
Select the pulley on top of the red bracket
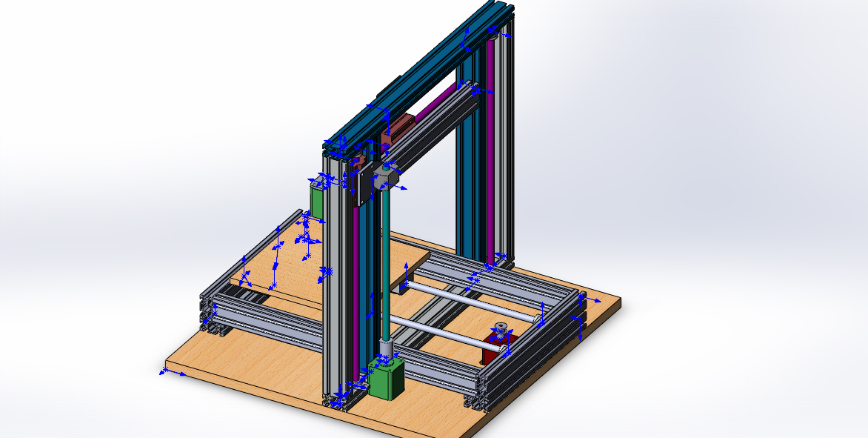(501, 329)
